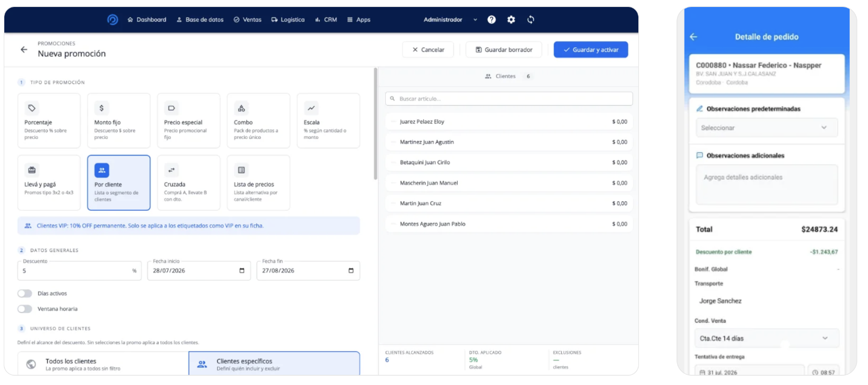
Task: Choose the Combo promotion card
Action: tap(258, 121)
